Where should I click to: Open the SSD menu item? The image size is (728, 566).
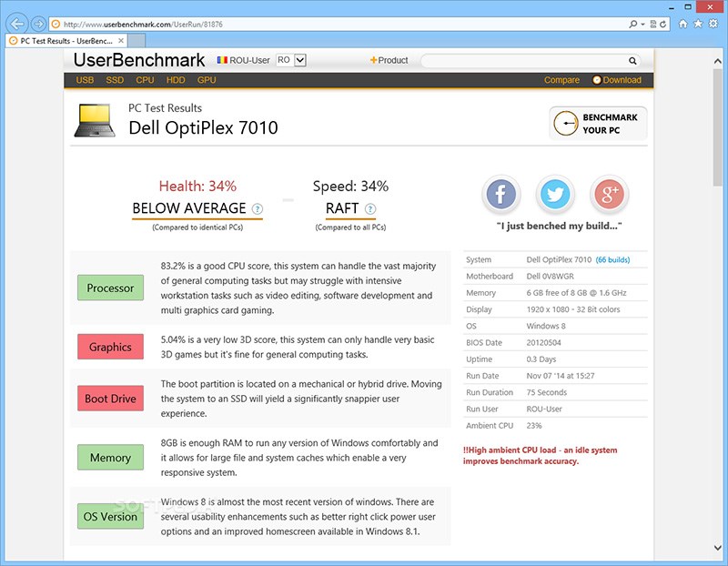click(x=115, y=80)
